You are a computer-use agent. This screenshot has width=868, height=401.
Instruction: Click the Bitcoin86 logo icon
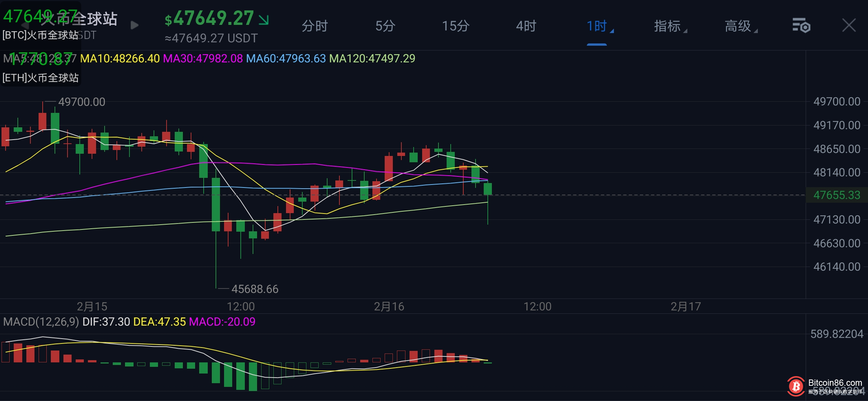click(x=795, y=387)
